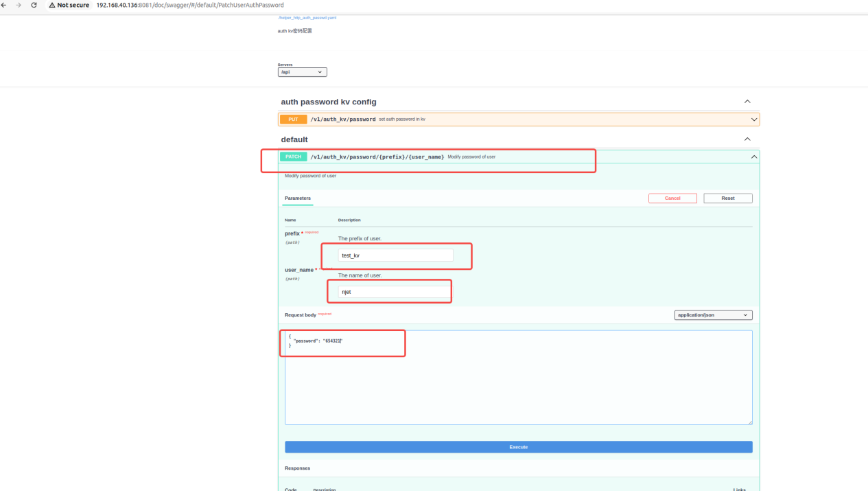Screen dimensions: 868x491
Task: Collapse the default section chevron
Action: tap(747, 139)
